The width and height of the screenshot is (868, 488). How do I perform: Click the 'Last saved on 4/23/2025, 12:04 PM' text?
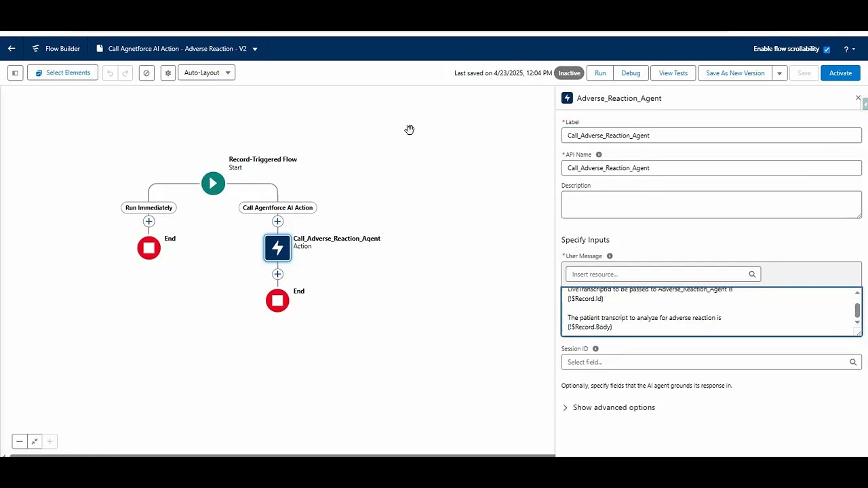pyautogui.click(x=503, y=73)
